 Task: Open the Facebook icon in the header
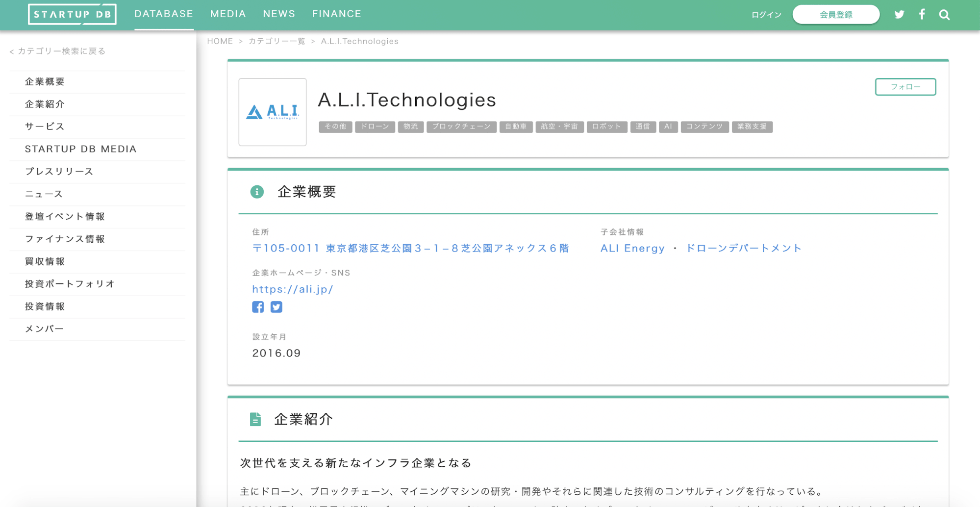pyautogui.click(x=922, y=14)
